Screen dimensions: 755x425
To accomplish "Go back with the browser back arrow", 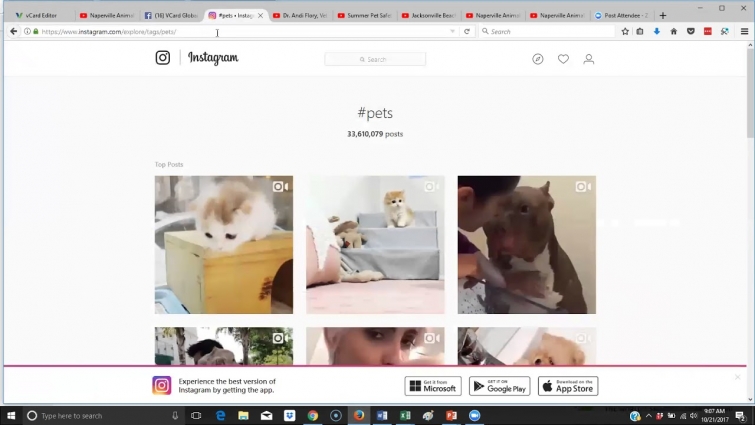I will (13, 31).
